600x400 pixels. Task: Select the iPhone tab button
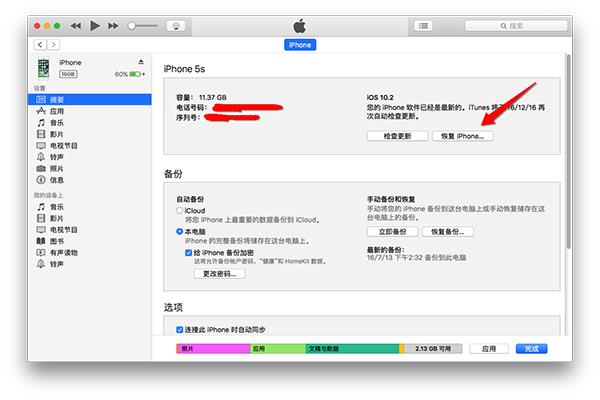click(300, 45)
